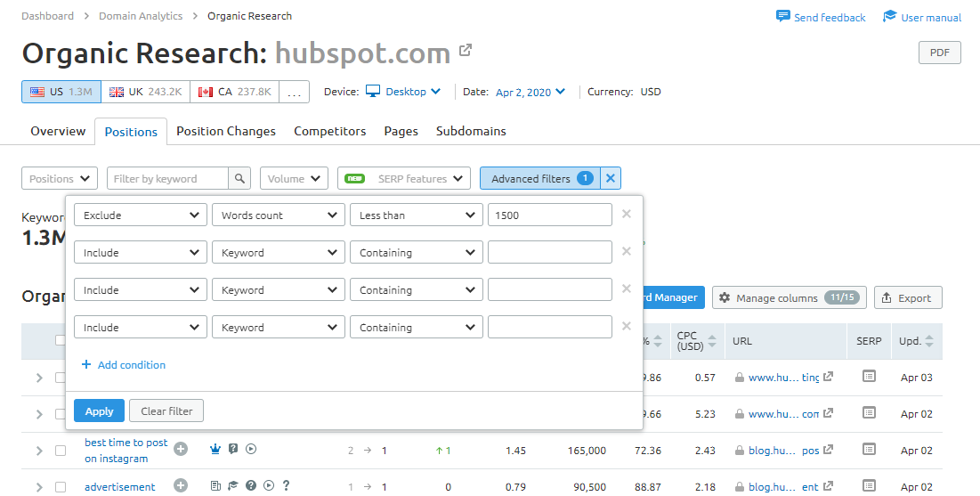
Task: Click the Send feedback speech bubble icon
Action: tap(782, 16)
